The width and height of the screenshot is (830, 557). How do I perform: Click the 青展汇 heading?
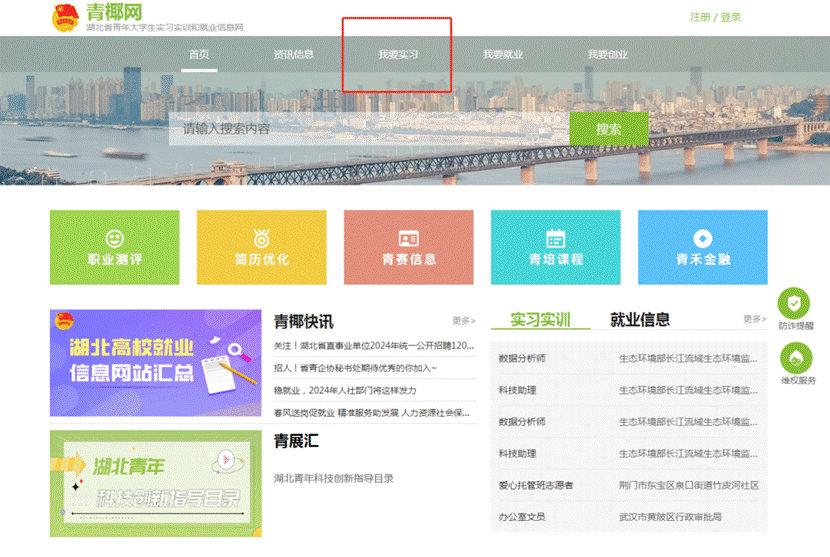point(296,441)
